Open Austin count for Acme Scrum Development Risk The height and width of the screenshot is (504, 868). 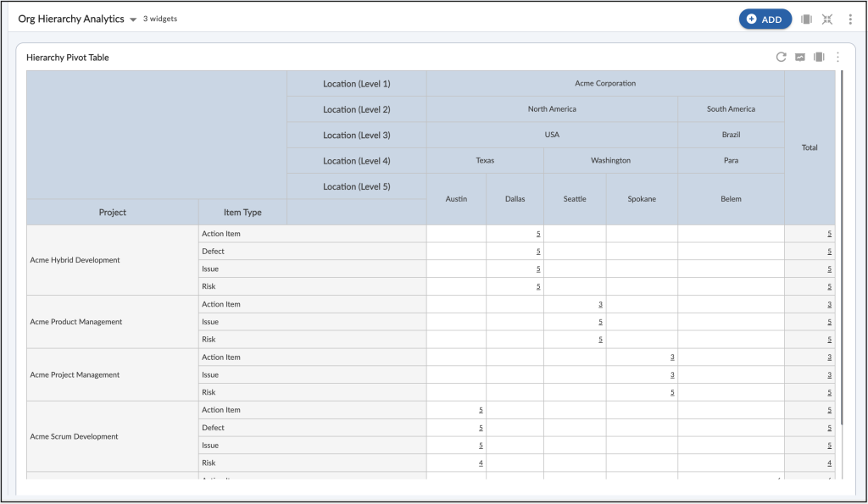click(x=481, y=463)
